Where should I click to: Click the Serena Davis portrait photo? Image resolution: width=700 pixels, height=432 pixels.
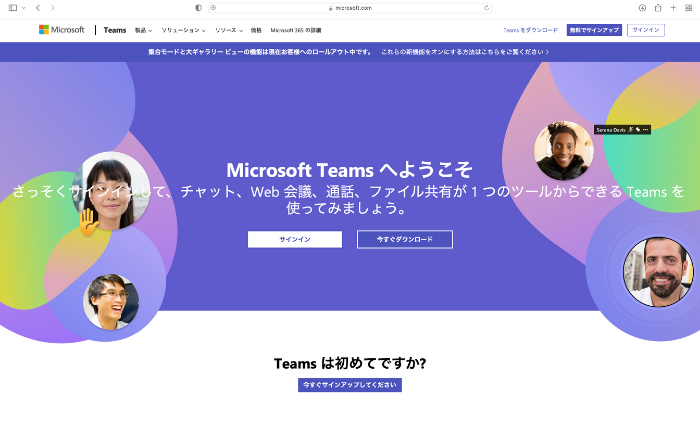coord(563,150)
